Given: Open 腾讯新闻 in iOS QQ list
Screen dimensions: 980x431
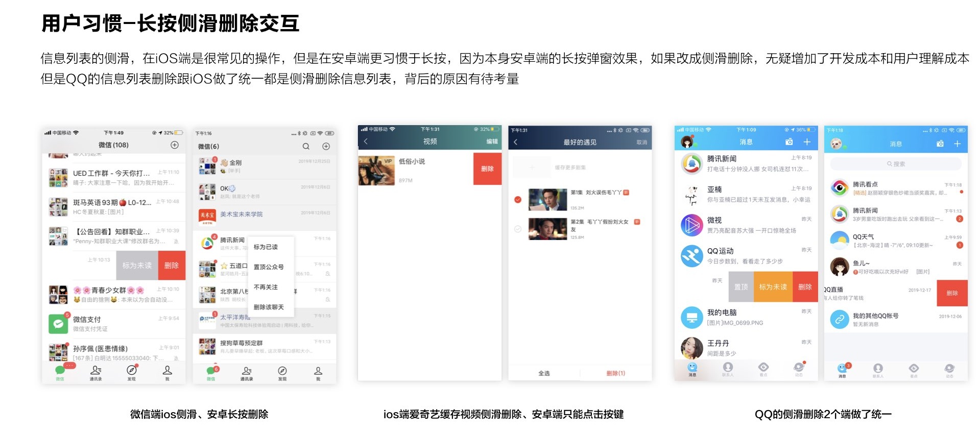Looking at the screenshot, I should (746, 163).
